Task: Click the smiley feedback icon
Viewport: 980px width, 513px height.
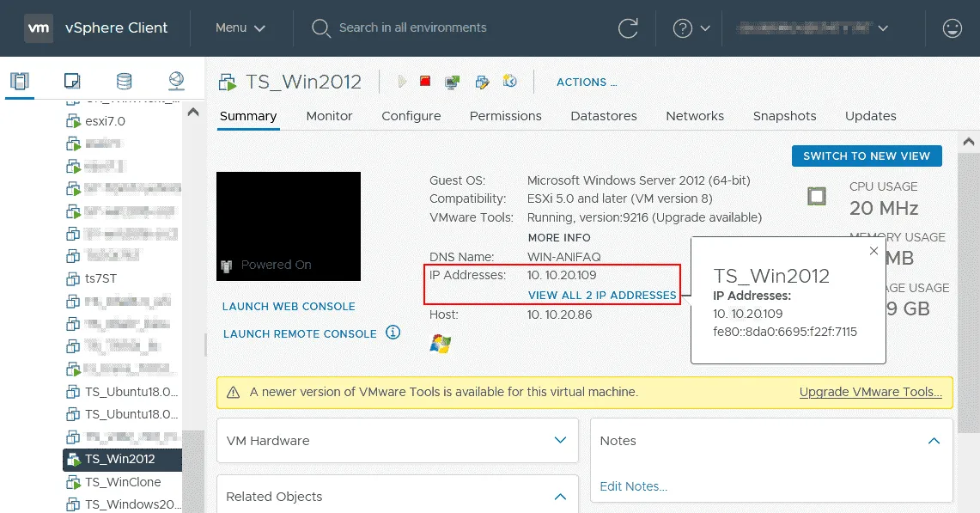Action: tap(952, 28)
